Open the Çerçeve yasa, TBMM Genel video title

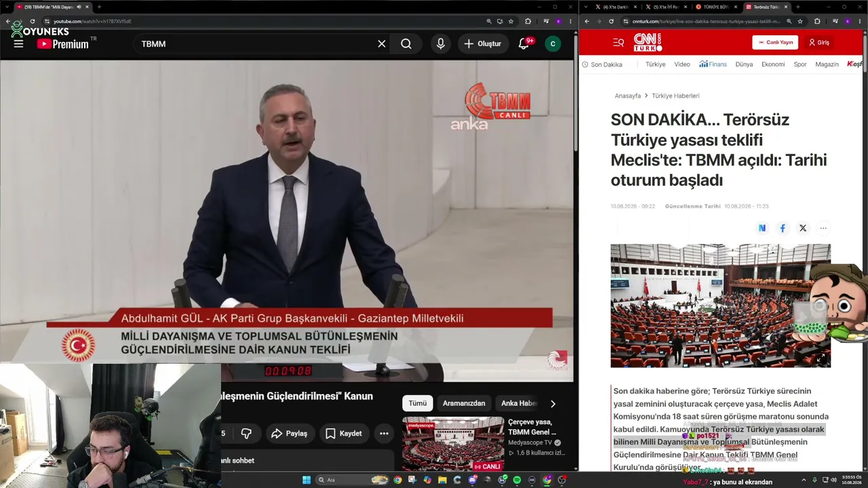pos(532,427)
